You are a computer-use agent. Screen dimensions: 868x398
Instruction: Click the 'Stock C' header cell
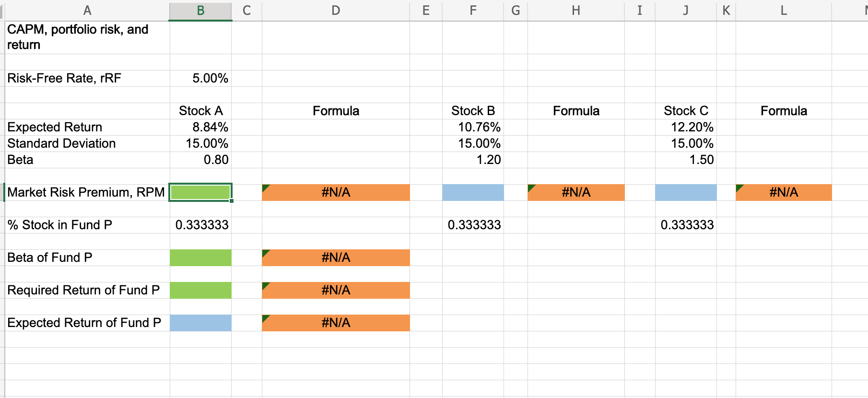tap(686, 111)
